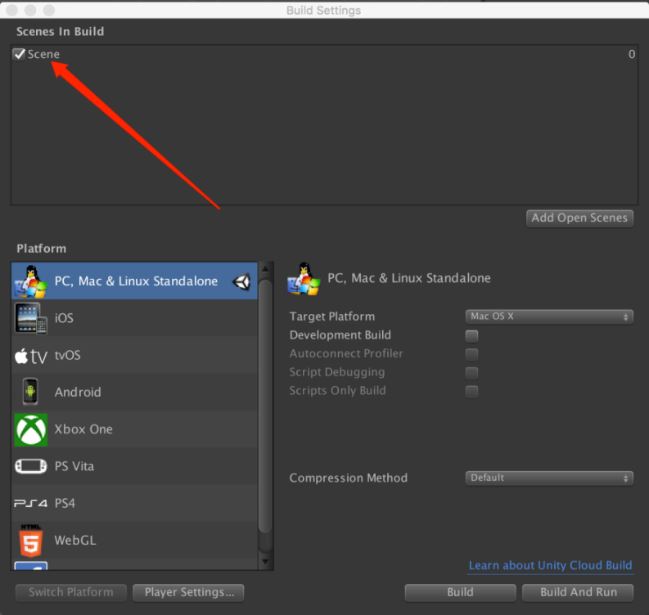This screenshot has height=615, width=649.
Task: Enable the Development Build checkbox
Action: (472, 335)
